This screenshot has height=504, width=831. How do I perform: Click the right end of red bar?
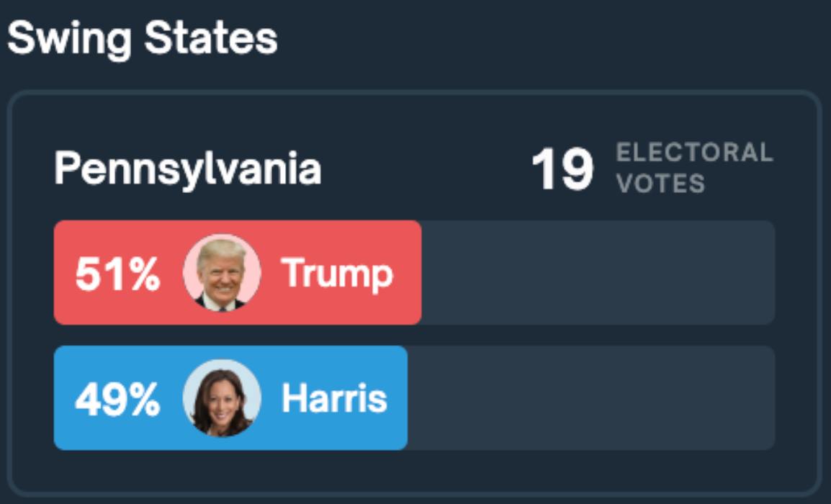416,272
